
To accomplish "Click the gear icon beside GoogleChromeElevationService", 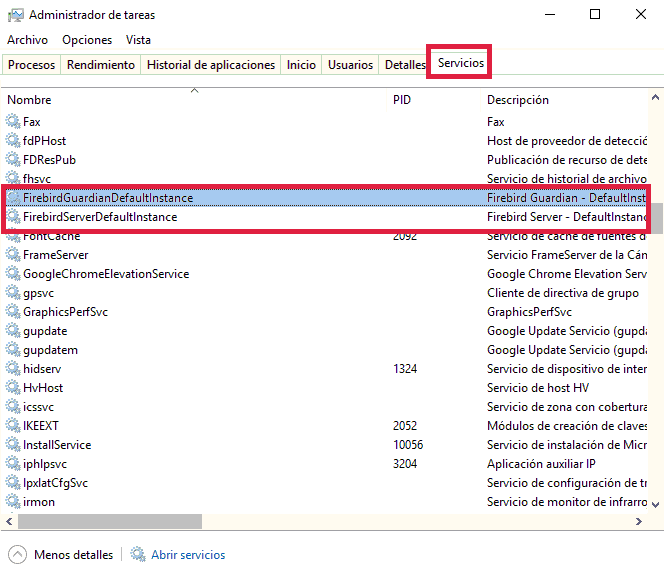I will coord(13,274).
